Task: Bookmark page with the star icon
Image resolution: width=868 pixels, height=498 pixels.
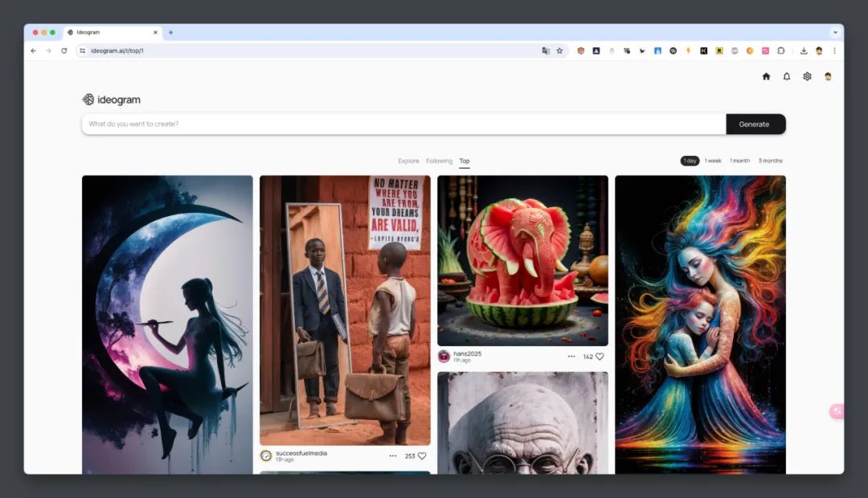Action: tap(559, 51)
